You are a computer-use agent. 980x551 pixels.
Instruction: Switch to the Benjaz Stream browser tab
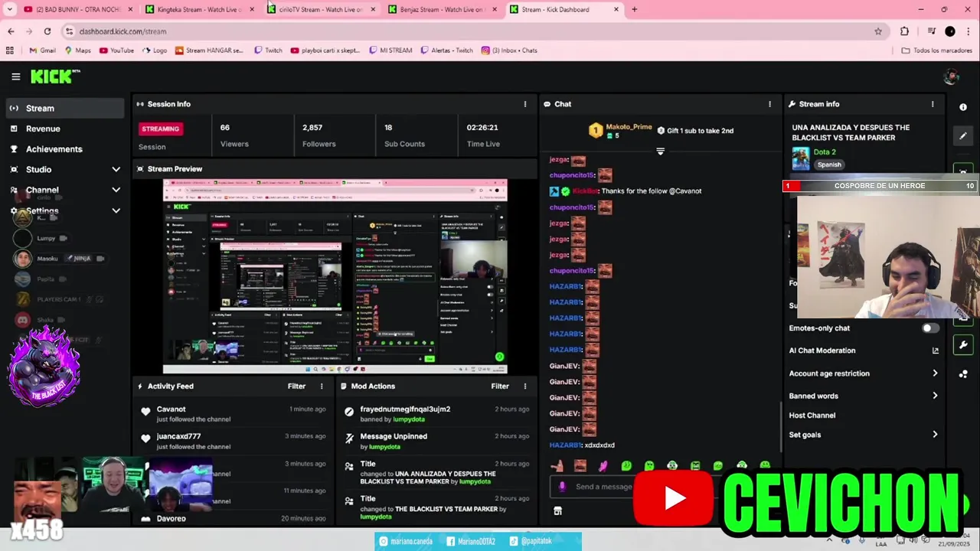[441, 9]
